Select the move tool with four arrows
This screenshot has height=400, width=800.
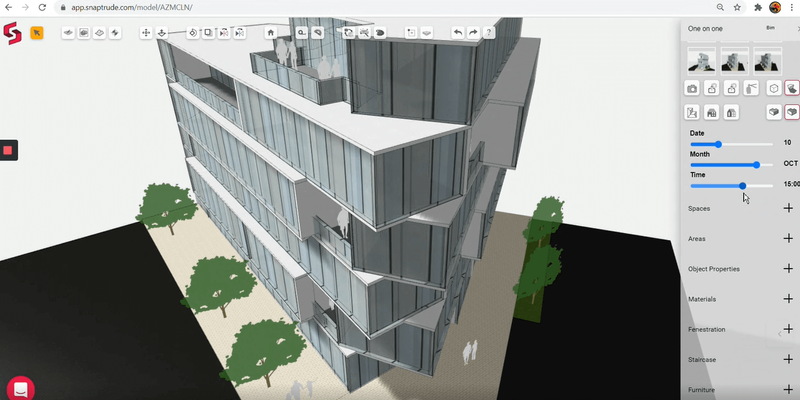(146, 32)
